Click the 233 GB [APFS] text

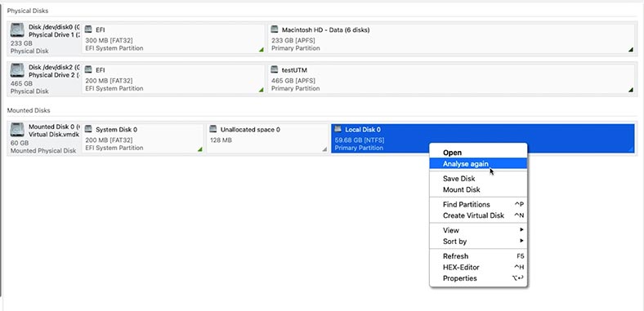[x=293, y=41]
